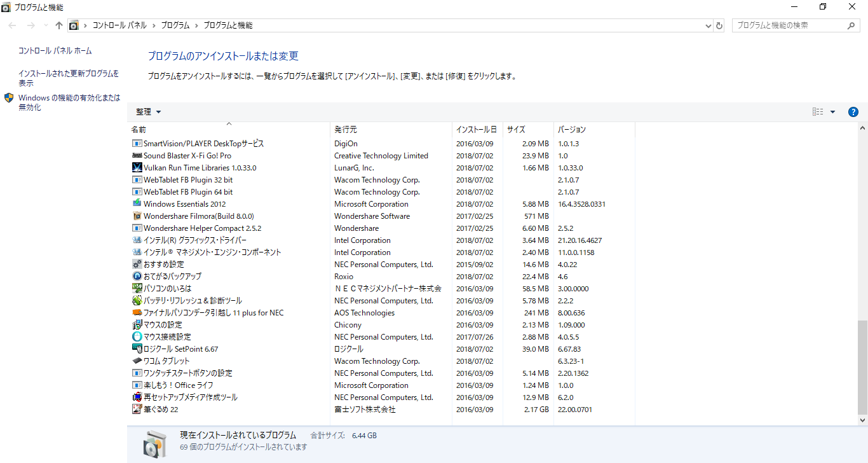Open Windows の機能の有効化または無効化 link
The width and height of the screenshot is (868, 463).
69,102
